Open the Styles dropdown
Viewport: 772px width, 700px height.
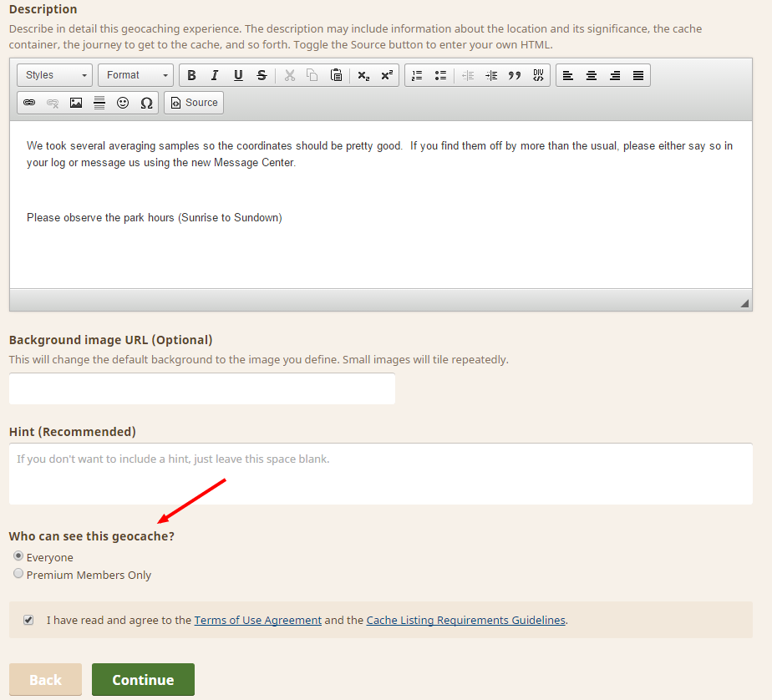(x=54, y=75)
